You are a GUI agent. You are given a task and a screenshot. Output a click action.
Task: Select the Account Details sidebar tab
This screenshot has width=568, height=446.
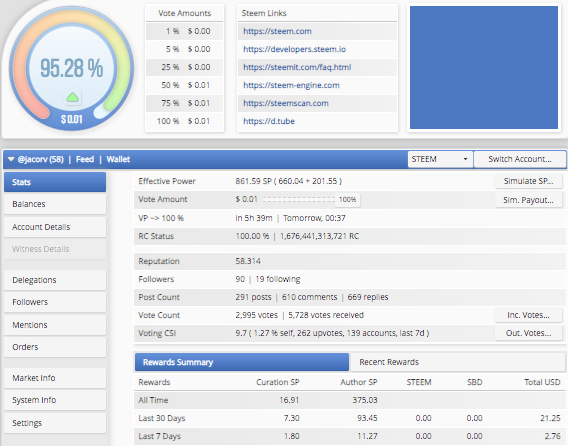point(55,227)
